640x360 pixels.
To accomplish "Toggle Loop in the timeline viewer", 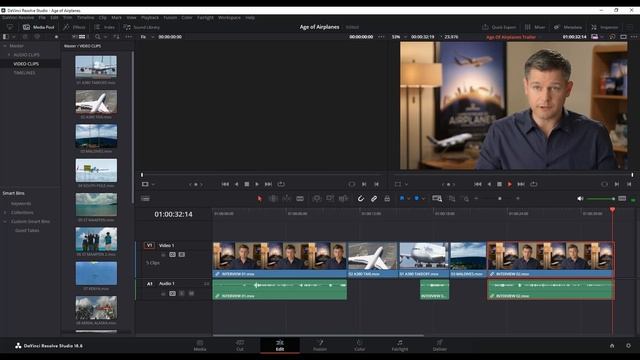I will [533, 184].
